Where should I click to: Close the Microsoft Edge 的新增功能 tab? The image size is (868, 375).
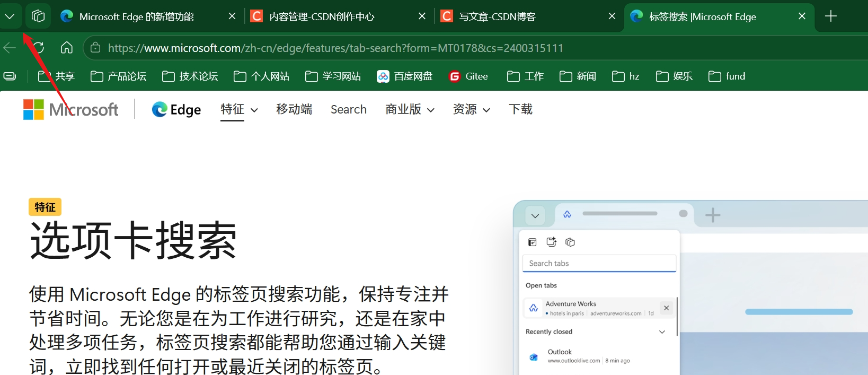pos(232,16)
